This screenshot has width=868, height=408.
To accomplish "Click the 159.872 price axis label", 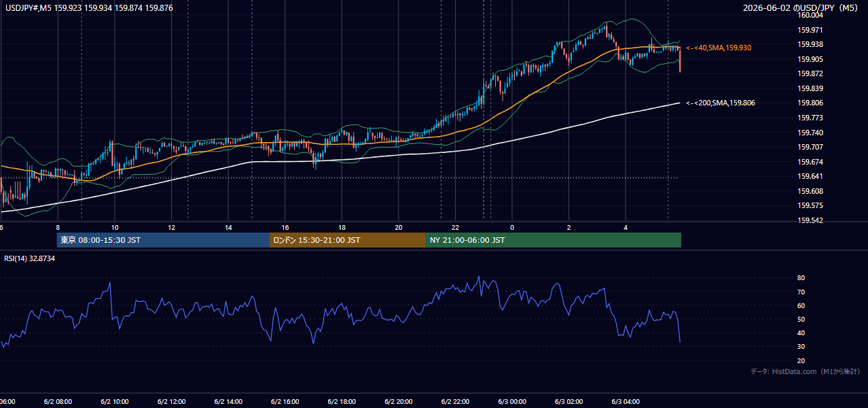I will click(x=810, y=73).
